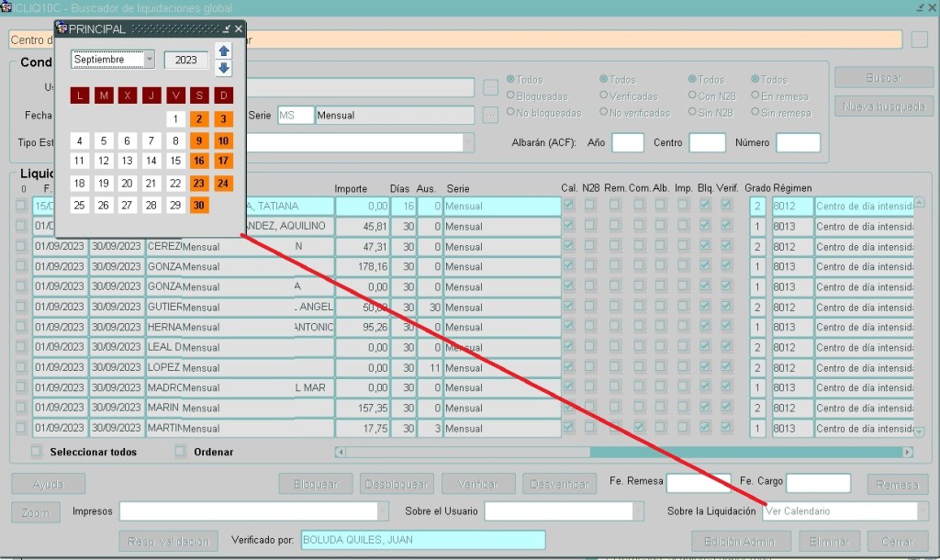This screenshot has height=560, width=940.
Task: Choose the 'No verificadas' radio button
Action: [603, 112]
